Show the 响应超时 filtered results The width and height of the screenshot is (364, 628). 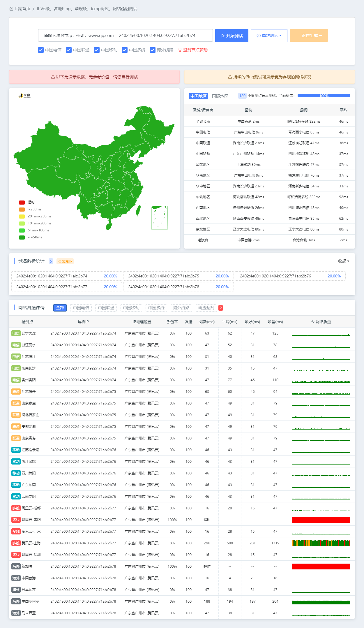(206, 308)
